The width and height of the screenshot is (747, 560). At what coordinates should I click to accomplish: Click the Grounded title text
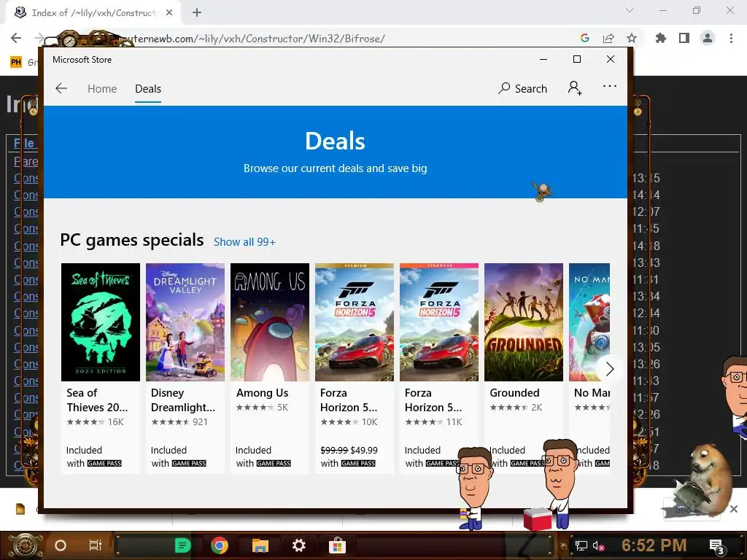[514, 393]
